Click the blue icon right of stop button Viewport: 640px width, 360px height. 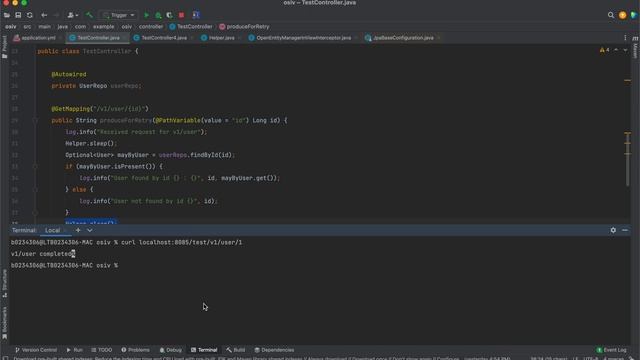196,15
